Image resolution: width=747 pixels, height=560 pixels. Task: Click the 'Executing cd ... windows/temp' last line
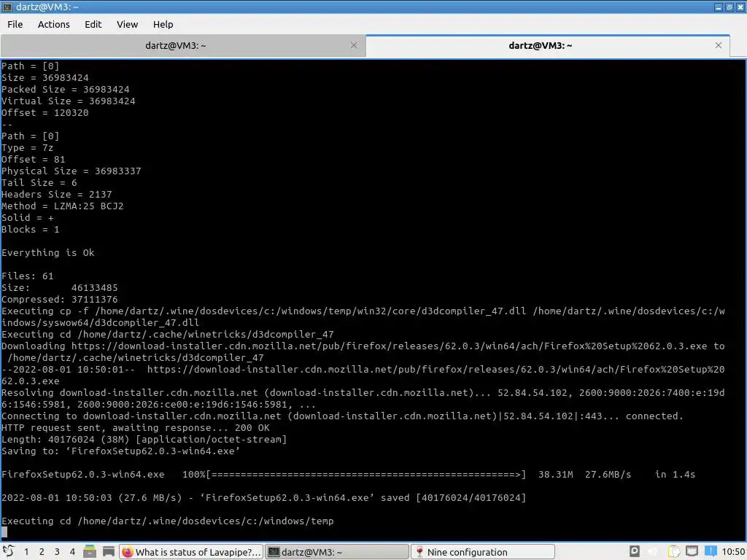point(168,521)
